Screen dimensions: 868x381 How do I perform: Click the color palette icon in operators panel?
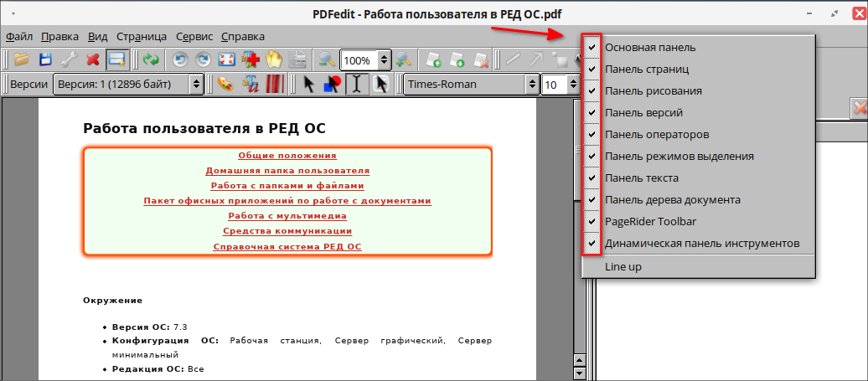pos(225,84)
